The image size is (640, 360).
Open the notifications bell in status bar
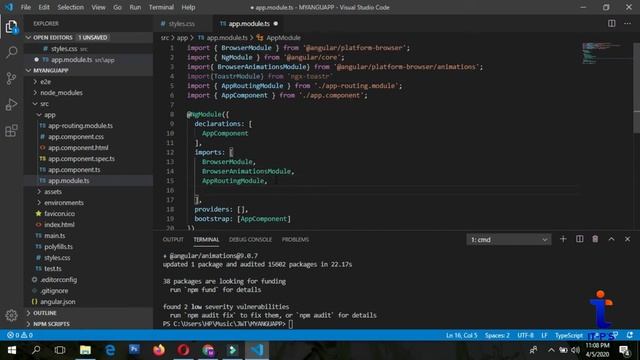[x=630, y=335]
